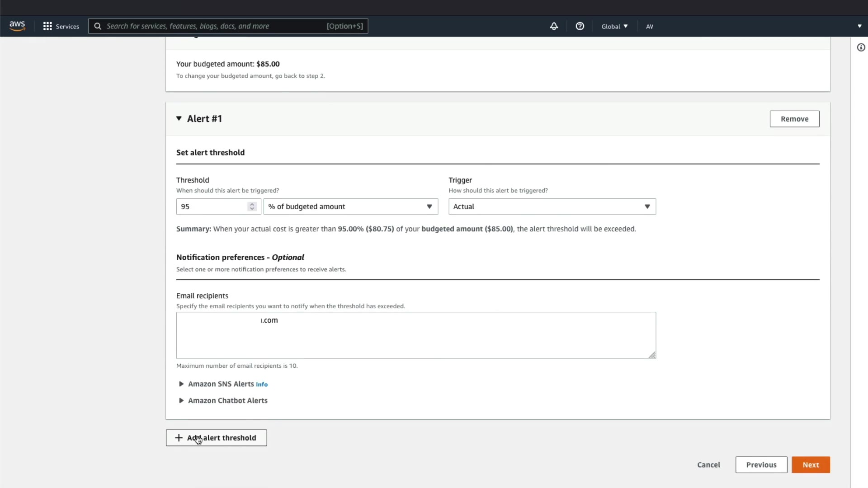Collapse the Alert #1 section
The image size is (868, 488).
click(x=179, y=118)
